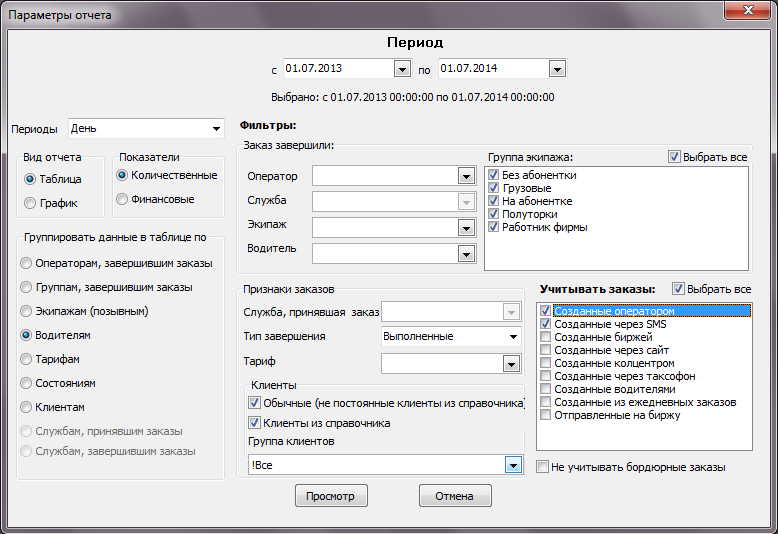
Task: Group data by Клиентам
Action: point(26,407)
